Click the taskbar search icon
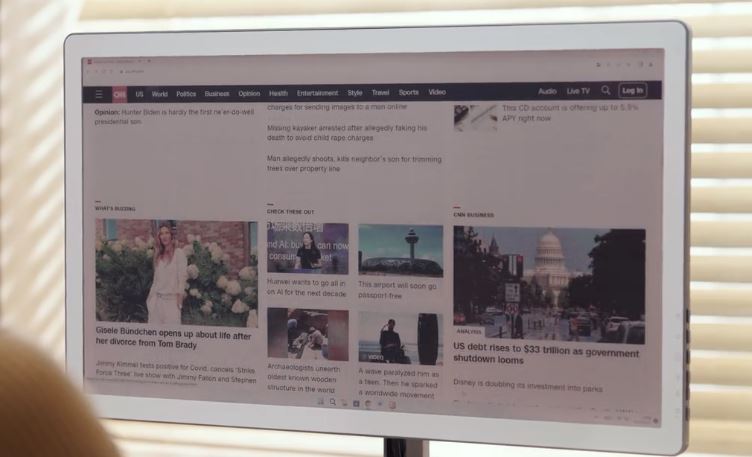Image resolution: width=752 pixels, height=457 pixels. click(x=331, y=402)
